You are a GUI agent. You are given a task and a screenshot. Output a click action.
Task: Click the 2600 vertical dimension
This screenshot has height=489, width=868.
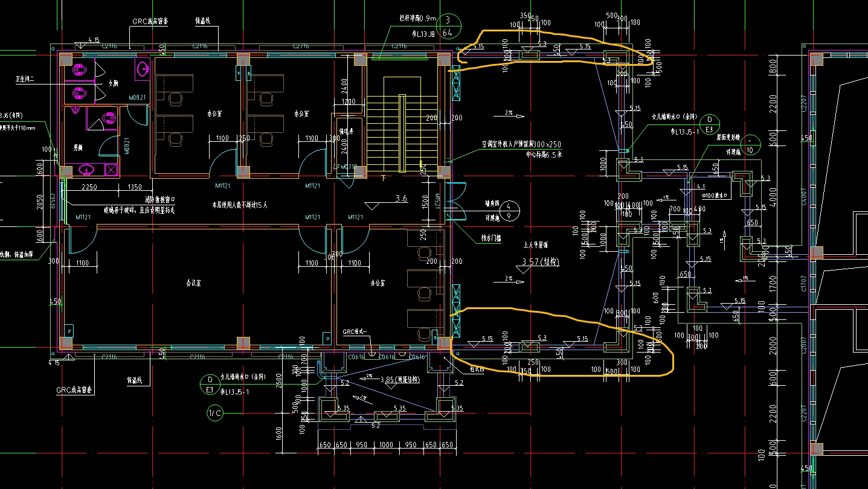[x=278, y=381]
